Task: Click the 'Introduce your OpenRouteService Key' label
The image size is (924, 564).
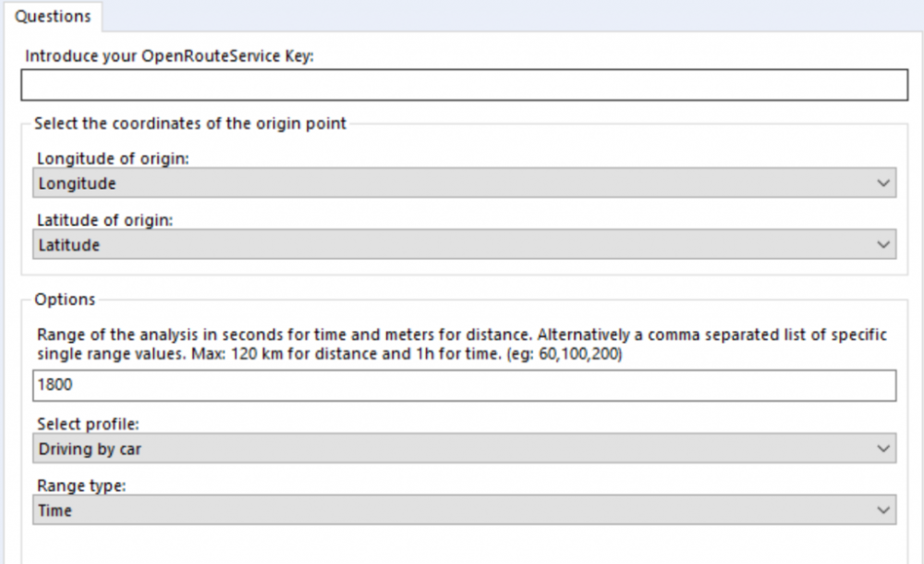Action: point(169,56)
